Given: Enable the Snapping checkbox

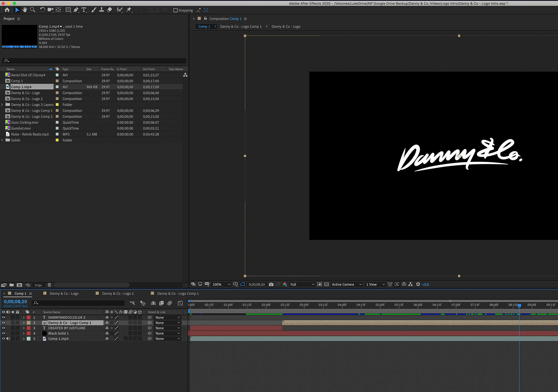Looking at the screenshot, I should [175, 10].
